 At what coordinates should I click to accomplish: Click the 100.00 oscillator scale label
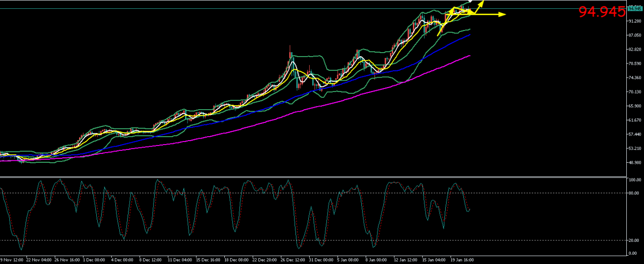[x=635, y=180]
